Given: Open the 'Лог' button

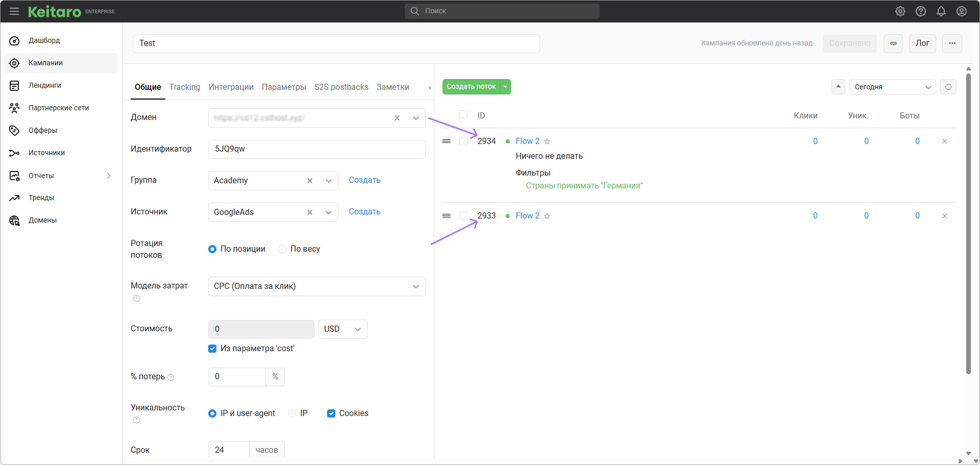Looking at the screenshot, I should 922,43.
